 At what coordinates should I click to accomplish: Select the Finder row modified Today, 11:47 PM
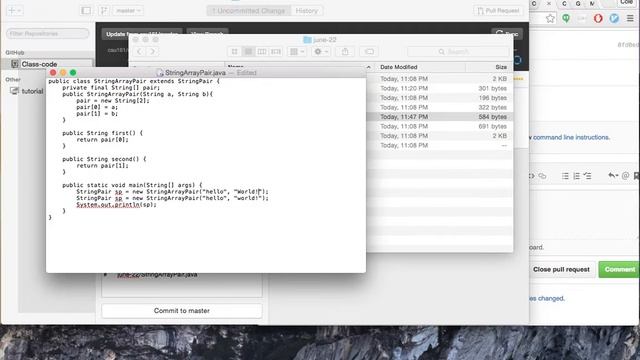click(x=439, y=117)
